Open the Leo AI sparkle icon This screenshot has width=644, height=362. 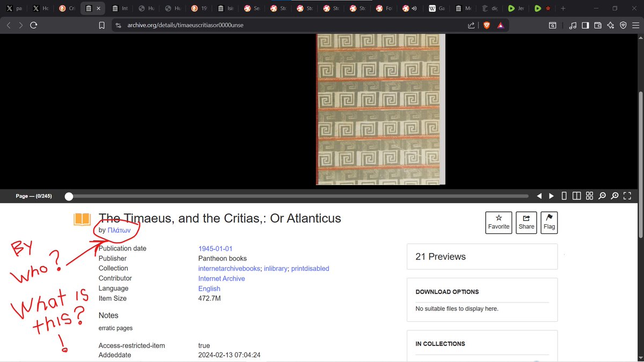[610, 25]
